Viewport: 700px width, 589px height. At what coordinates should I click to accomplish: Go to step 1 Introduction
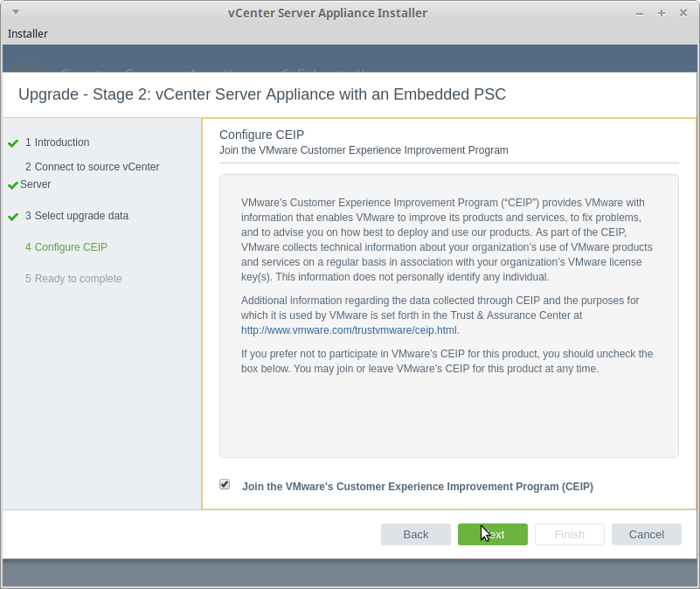(57, 142)
